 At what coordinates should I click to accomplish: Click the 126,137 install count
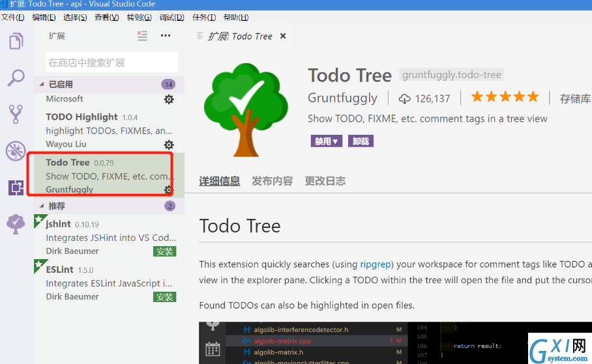tap(433, 99)
